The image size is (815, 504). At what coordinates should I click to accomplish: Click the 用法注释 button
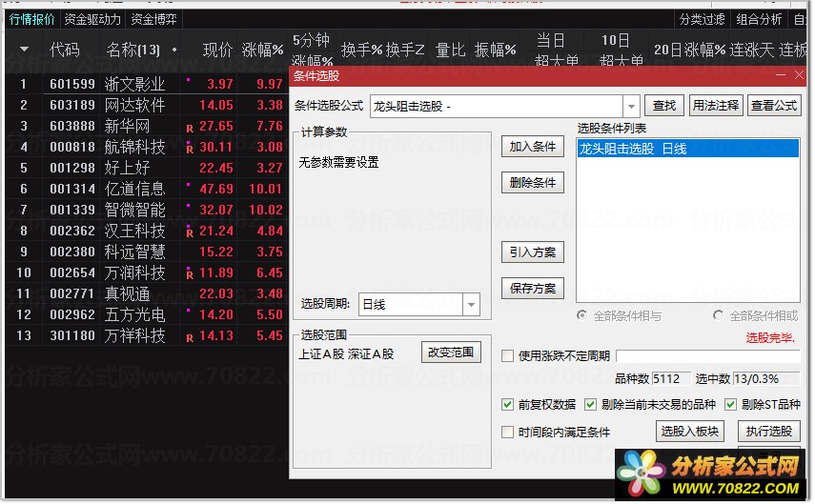tap(716, 106)
